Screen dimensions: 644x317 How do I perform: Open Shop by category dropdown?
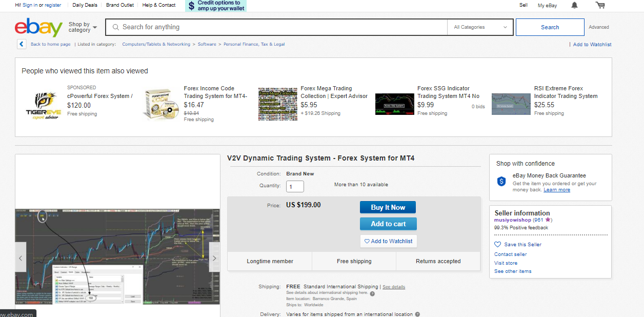83,27
